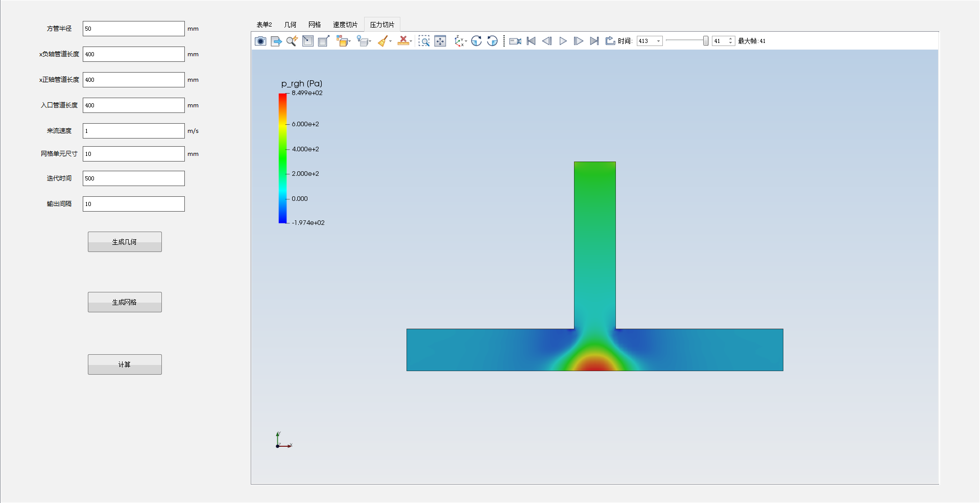Open the yellow cube display mode icon
Image resolution: width=980 pixels, height=503 pixels.
click(342, 41)
